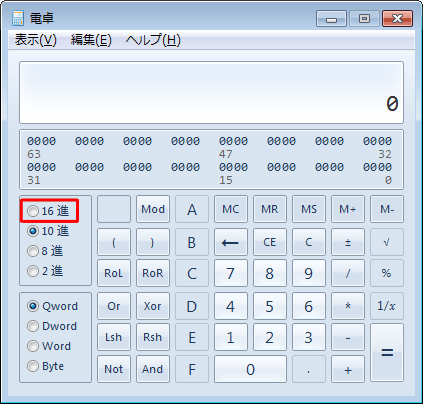Click the hex digit E key
The width and height of the screenshot is (423, 404).
[x=192, y=337]
